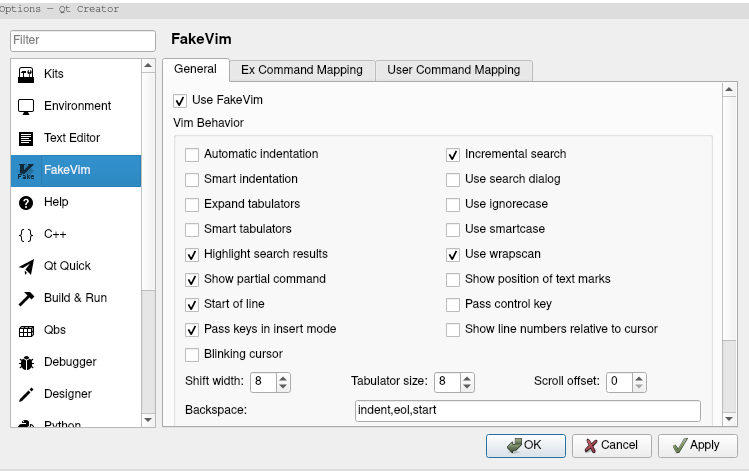Select Kits category label

click(x=54, y=74)
